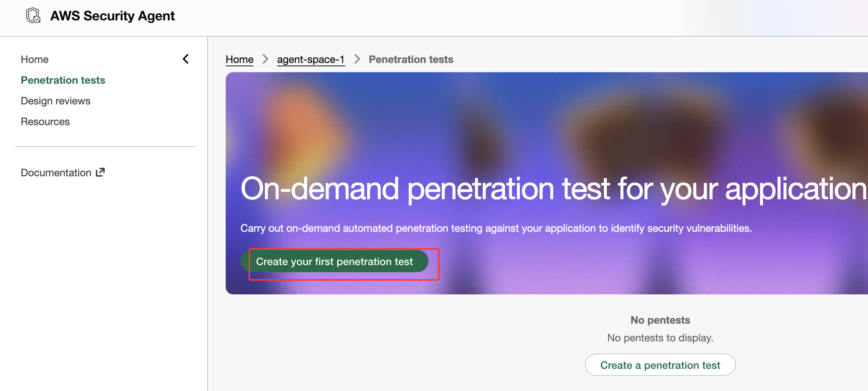Click the outlined Create a penetration test button
The image size is (868, 391).
pos(660,365)
